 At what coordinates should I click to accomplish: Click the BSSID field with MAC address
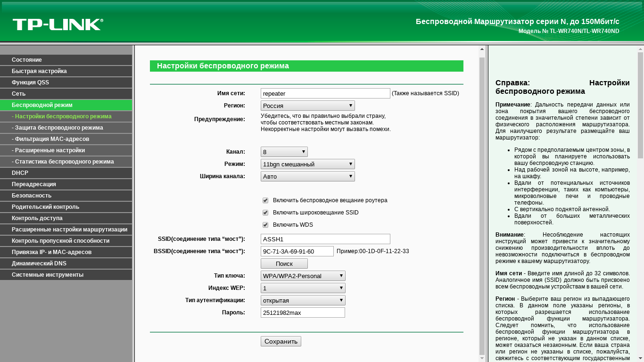click(x=297, y=251)
